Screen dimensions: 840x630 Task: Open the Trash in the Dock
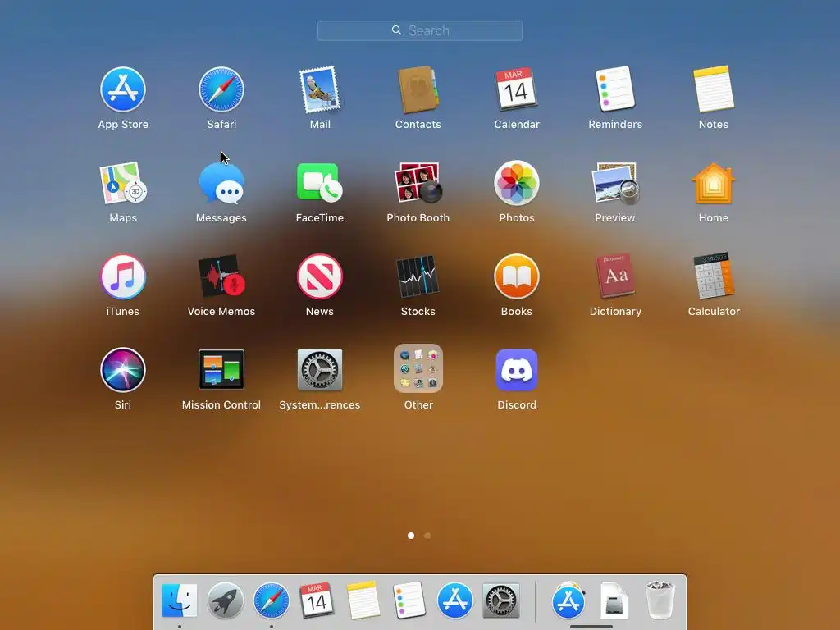coord(660,600)
